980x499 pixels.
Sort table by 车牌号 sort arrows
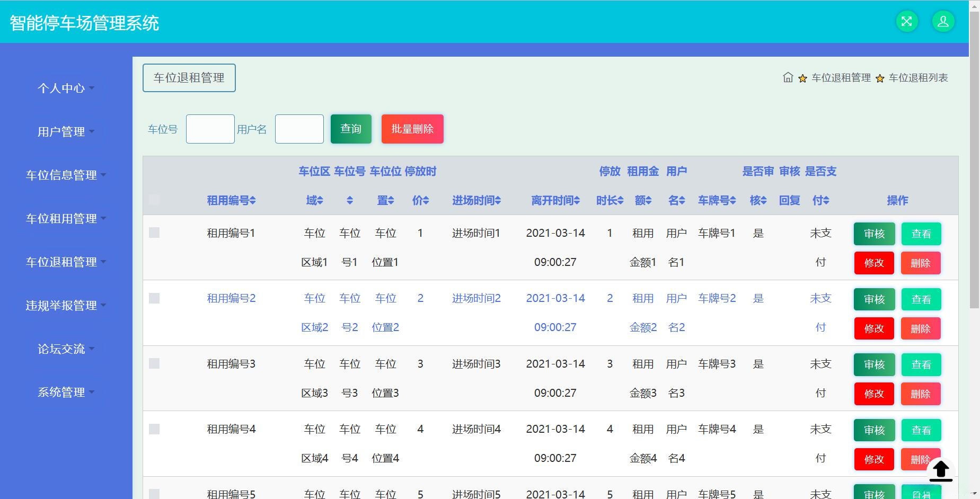(733, 201)
